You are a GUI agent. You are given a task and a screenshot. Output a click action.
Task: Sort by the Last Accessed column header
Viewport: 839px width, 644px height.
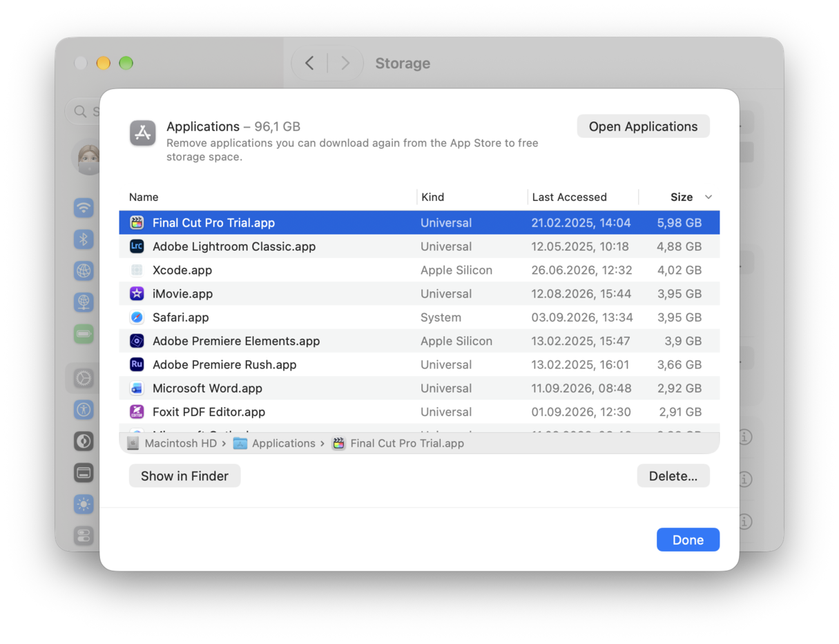pyautogui.click(x=570, y=197)
